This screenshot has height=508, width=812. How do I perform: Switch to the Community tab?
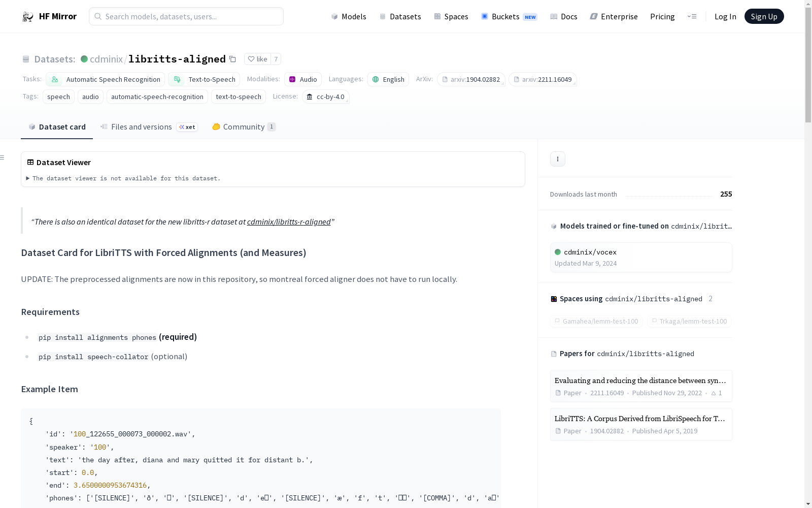click(244, 127)
